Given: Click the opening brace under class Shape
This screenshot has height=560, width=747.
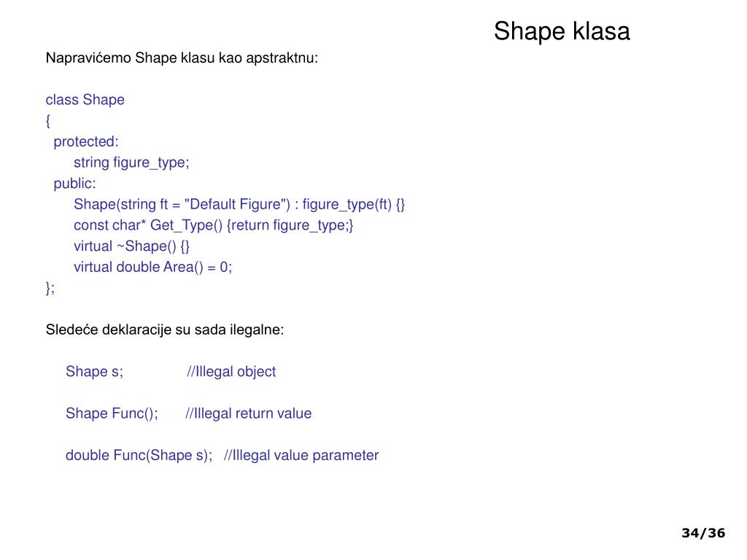Looking at the screenshot, I should point(47,121).
